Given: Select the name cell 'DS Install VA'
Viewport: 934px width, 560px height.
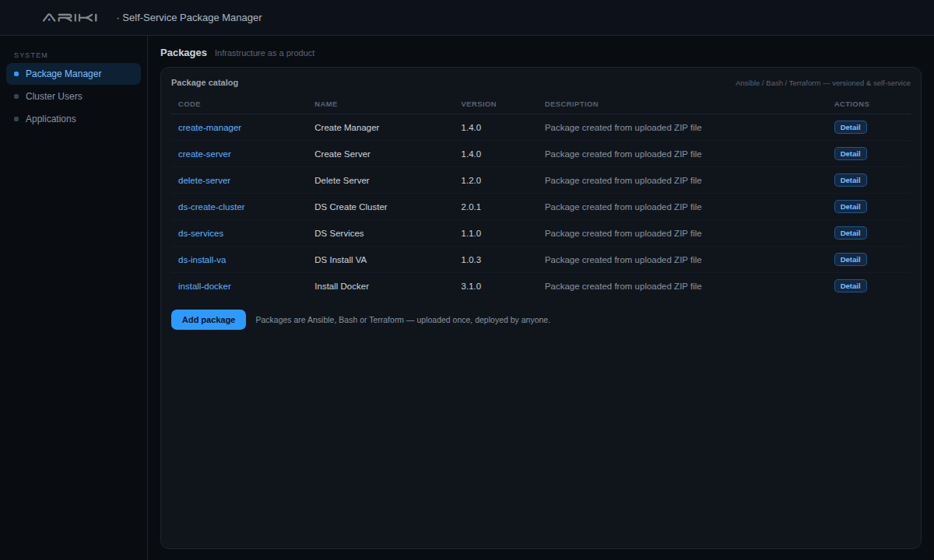Looking at the screenshot, I should click(x=340, y=260).
